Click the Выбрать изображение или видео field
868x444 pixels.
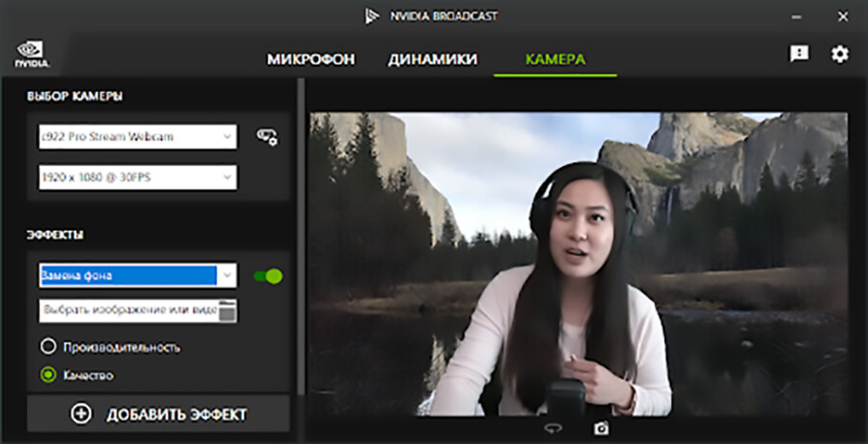138,311
